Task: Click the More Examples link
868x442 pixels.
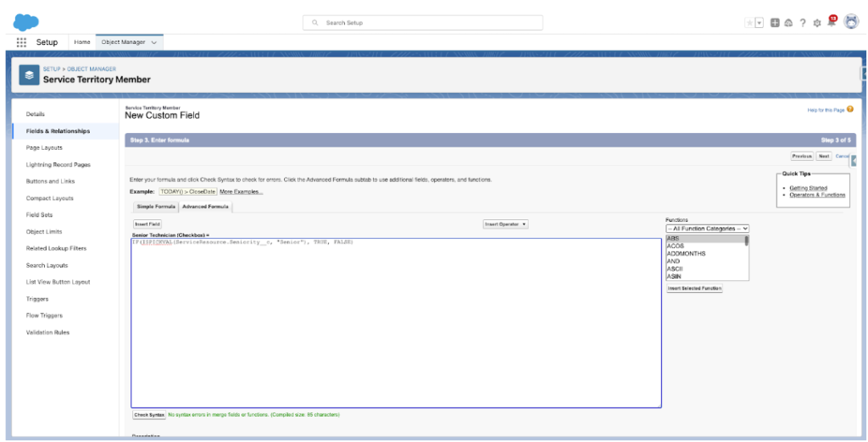Action: click(242, 192)
